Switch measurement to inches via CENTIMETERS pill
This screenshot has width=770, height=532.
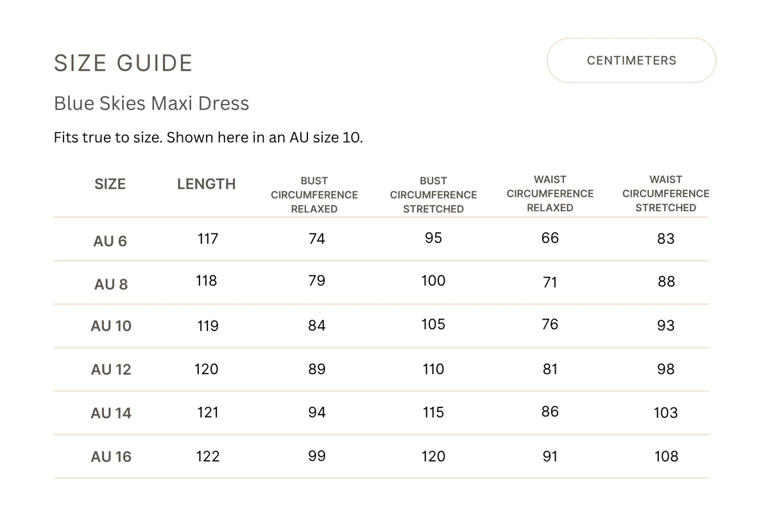pos(631,60)
